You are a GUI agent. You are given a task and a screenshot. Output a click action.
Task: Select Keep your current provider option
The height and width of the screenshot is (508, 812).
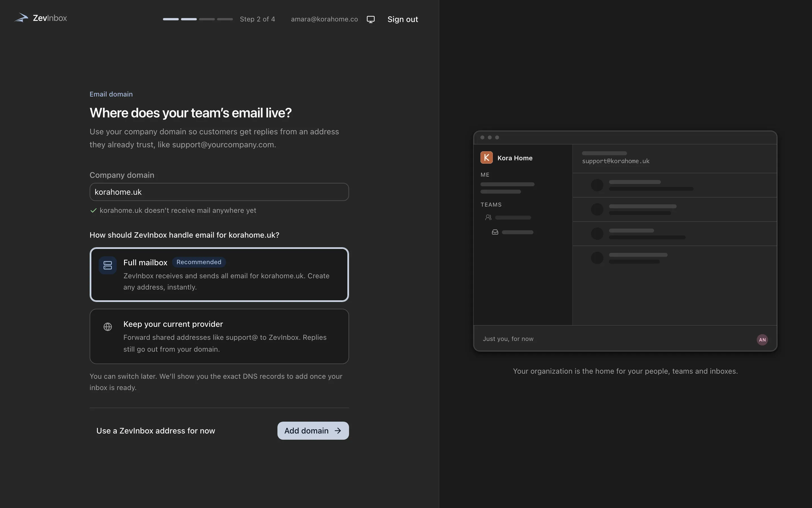(x=219, y=336)
